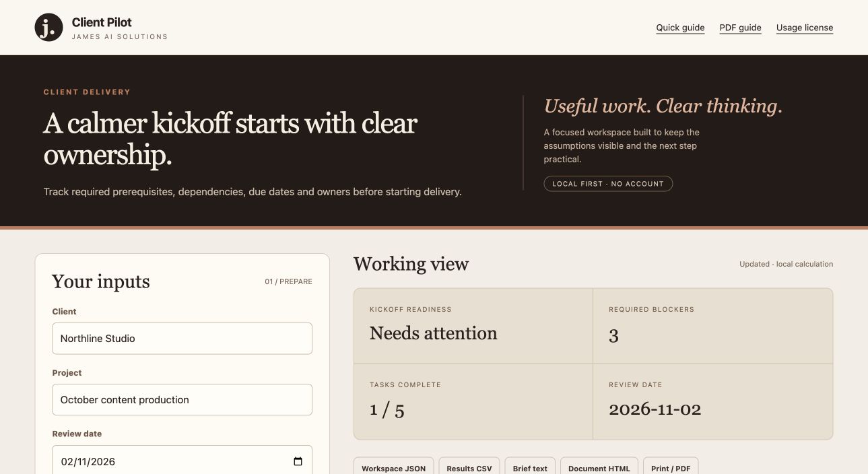Viewport: 868px width, 474px height.
Task: Click the A calmer kickoff headline
Action: (x=230, y=139)
